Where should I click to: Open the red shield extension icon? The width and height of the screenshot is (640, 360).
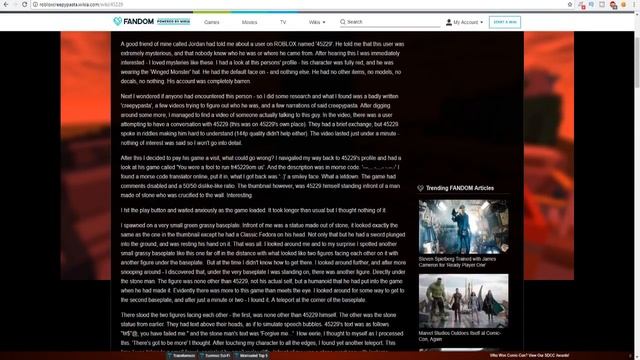(613, 5)
